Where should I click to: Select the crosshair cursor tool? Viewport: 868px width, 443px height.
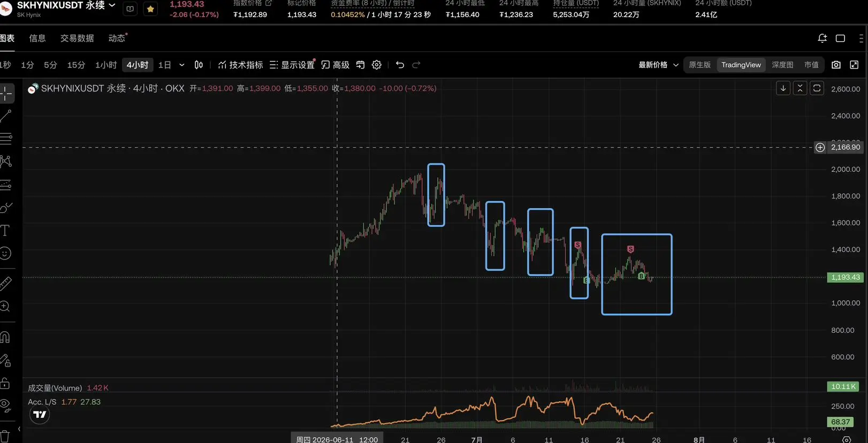click(6, 94)
